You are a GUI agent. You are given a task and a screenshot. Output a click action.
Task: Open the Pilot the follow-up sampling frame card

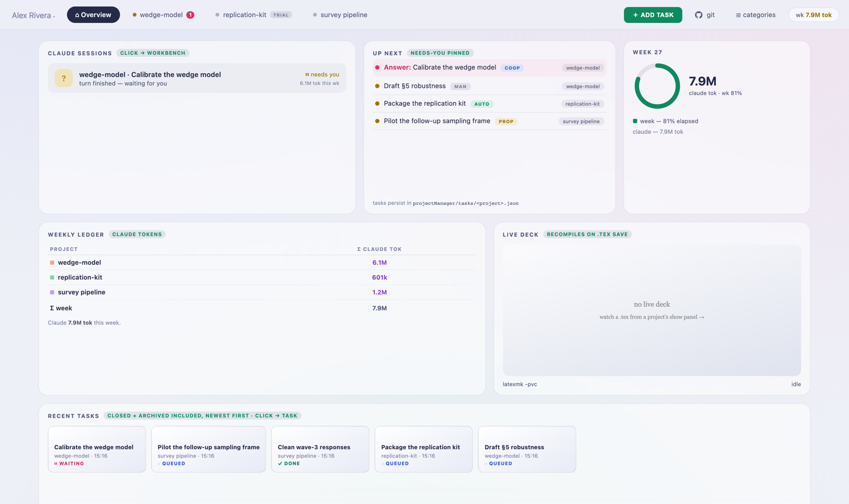click(x=209, y=449)
